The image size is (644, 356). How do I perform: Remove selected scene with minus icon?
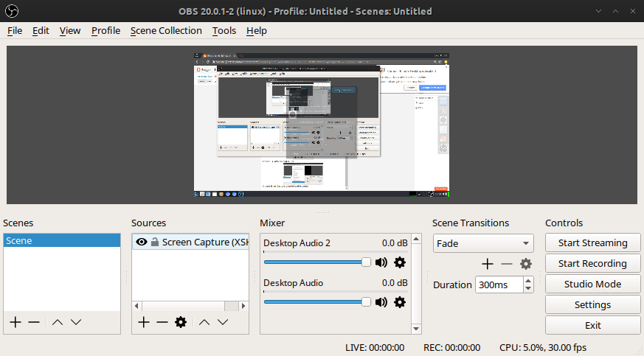(x=34, y=322)
